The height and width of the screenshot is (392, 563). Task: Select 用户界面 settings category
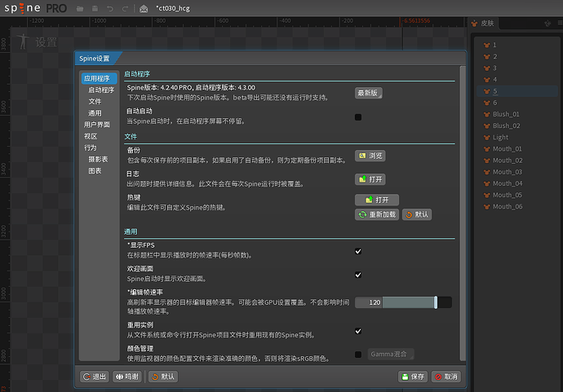(x=97, y=125)
